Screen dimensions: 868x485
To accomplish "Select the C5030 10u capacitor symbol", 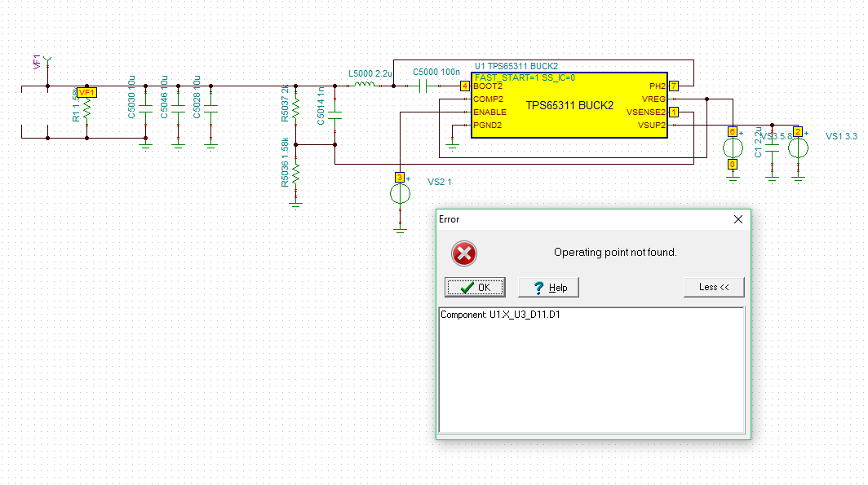I will point(145,109).
